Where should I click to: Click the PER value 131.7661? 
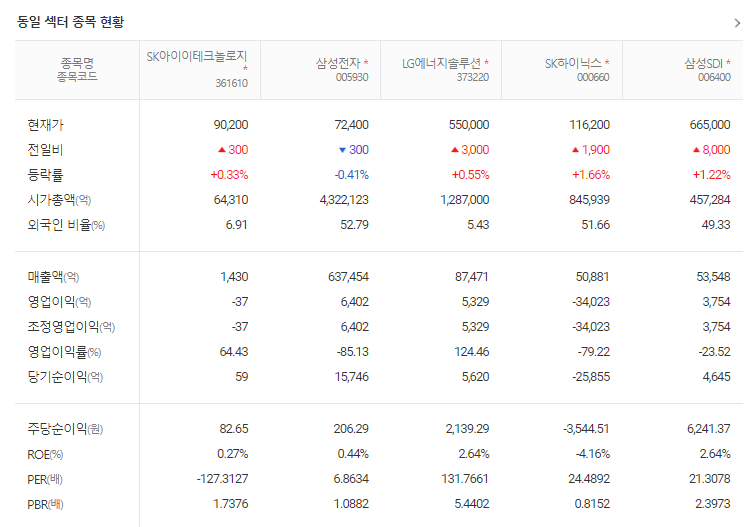click(x=465, y=478)
